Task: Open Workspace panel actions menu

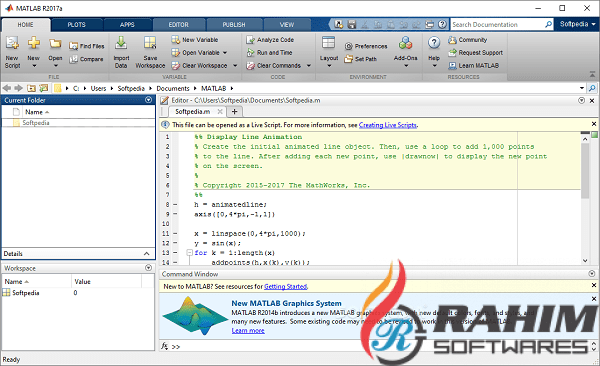Action: tap(148, 268)
